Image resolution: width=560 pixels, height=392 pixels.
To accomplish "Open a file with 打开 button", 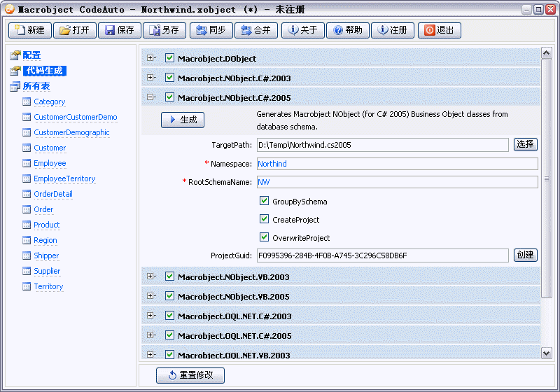I will (75, 30).
